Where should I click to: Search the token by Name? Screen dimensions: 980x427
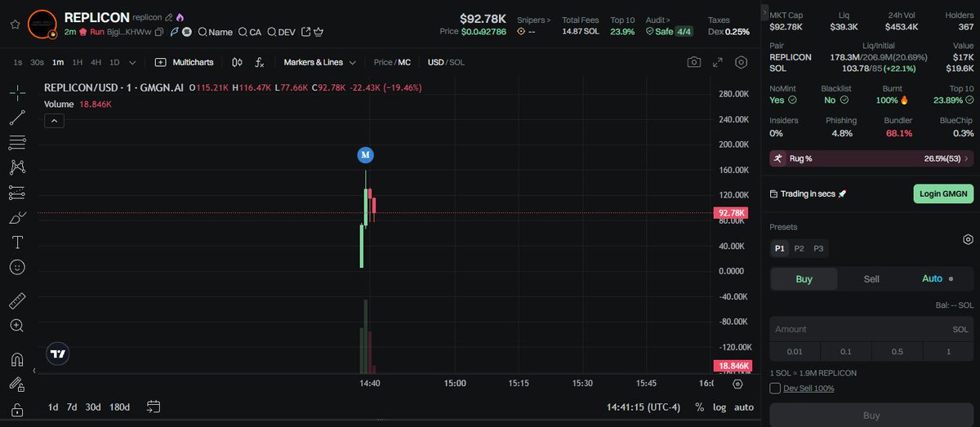point(215,32)
